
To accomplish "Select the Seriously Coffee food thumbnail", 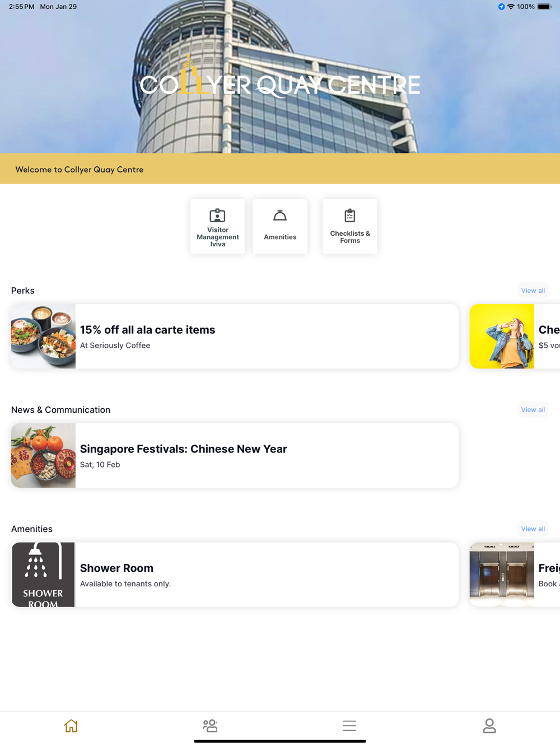I will (43, 337).
